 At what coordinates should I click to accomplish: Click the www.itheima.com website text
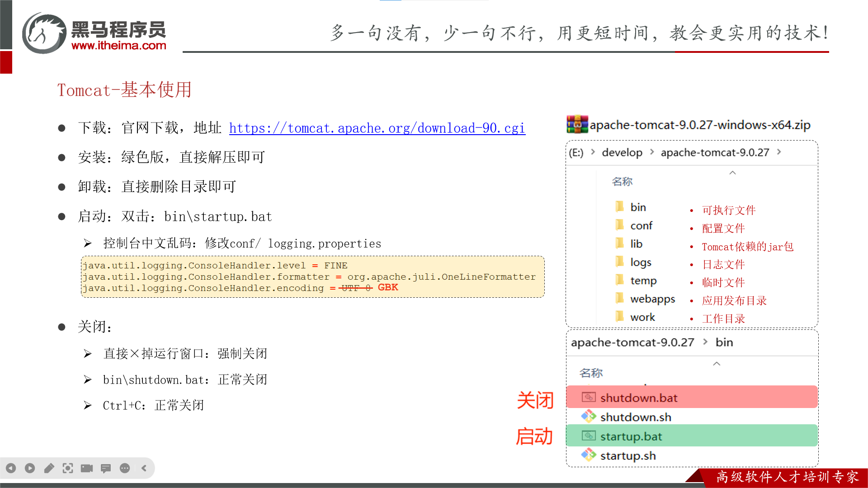point(119,46)
